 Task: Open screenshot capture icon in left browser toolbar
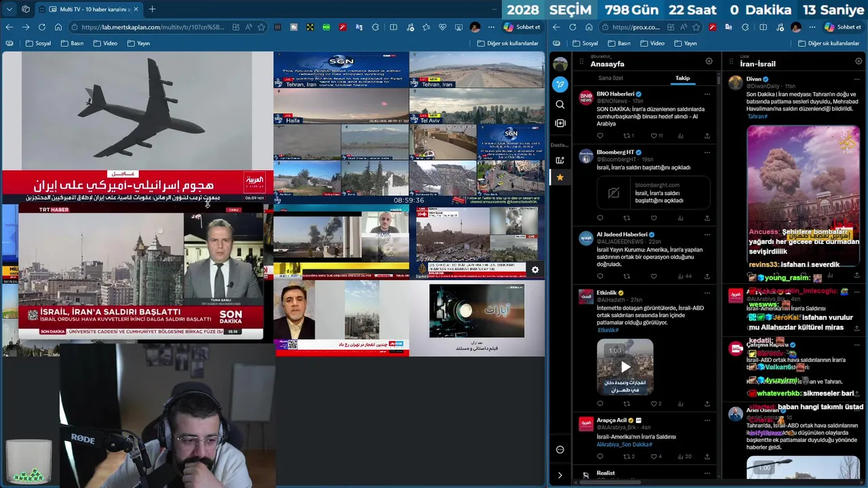click(458, 27)
